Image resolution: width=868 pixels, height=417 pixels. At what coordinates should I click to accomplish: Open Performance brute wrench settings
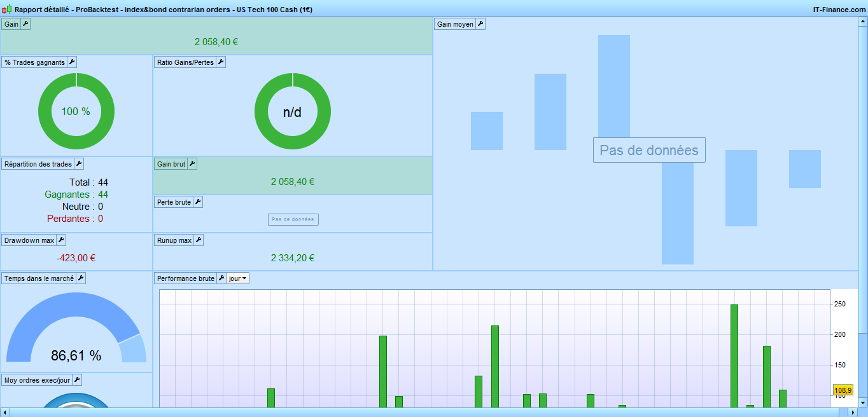click(x=221, y=278)
